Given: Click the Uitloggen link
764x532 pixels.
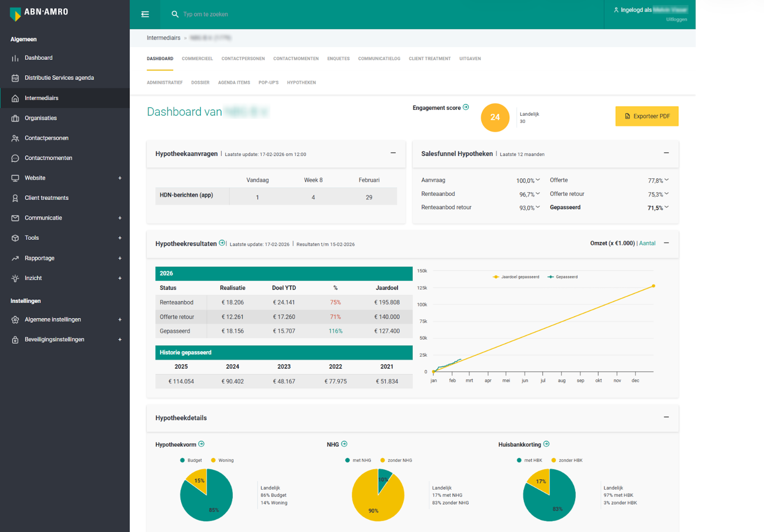Looking at the screenshot, I should pos(676,19).
